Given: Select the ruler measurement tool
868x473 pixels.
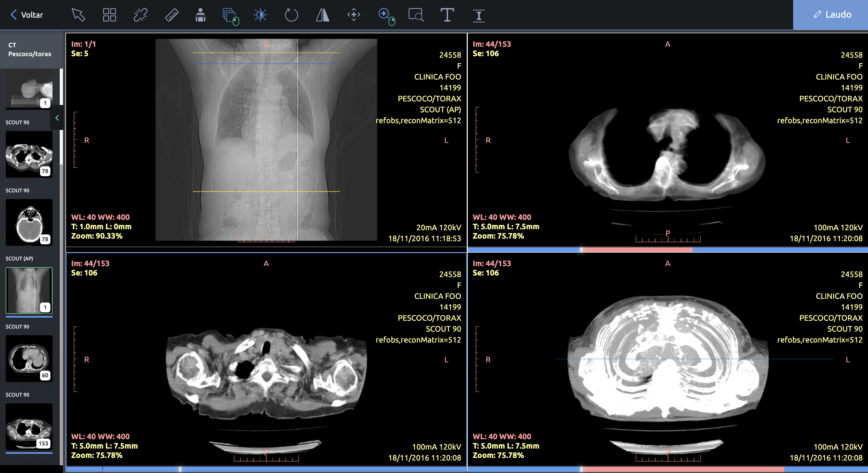Looking at the screenshot, I should point(172,15).
